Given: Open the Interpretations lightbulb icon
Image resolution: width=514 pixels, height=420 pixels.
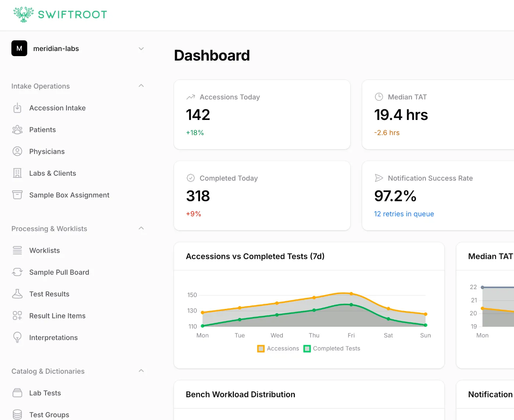Looking at the screenshot, I should (17, 337).
